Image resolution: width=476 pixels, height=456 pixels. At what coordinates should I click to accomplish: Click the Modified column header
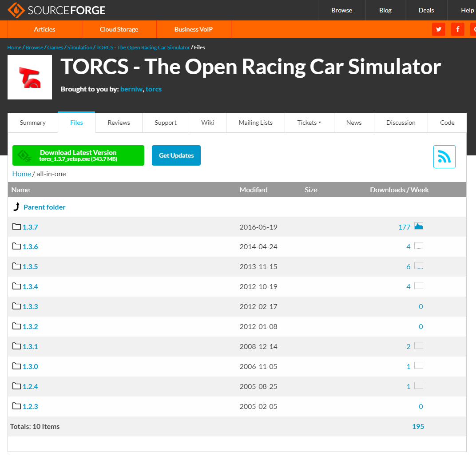254,190
